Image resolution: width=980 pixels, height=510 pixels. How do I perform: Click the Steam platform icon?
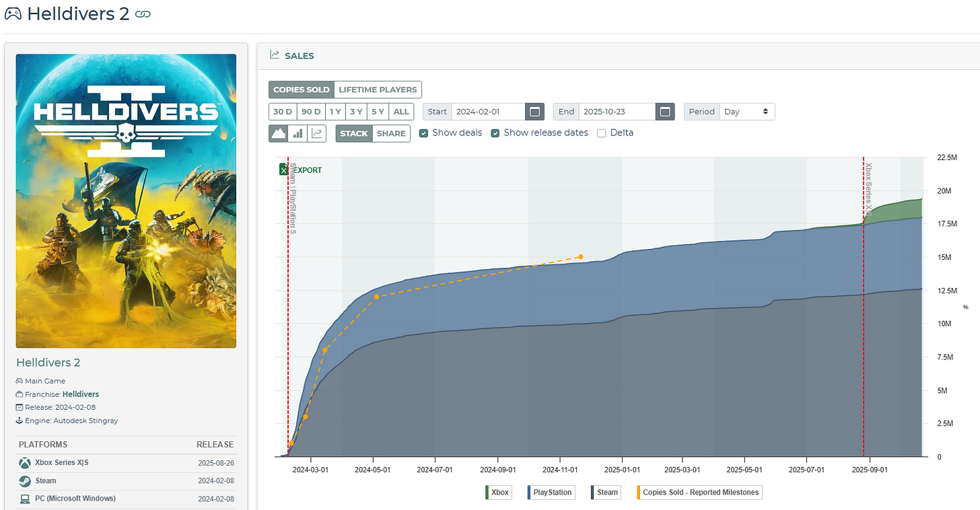pyautogui.click(x=25, y=481)
